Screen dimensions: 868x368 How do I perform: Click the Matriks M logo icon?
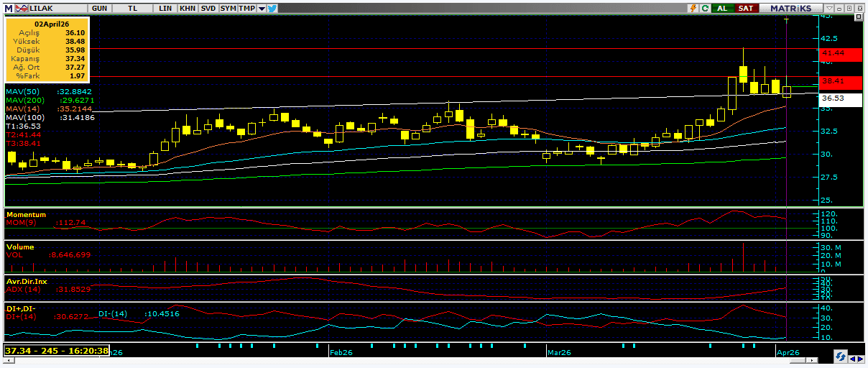tap(8, 8)
